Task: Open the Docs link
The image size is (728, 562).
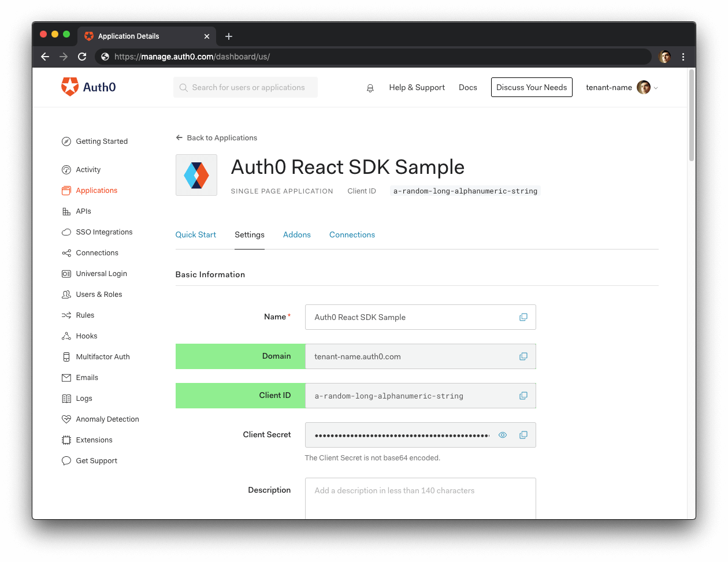Action: (468, 87)
